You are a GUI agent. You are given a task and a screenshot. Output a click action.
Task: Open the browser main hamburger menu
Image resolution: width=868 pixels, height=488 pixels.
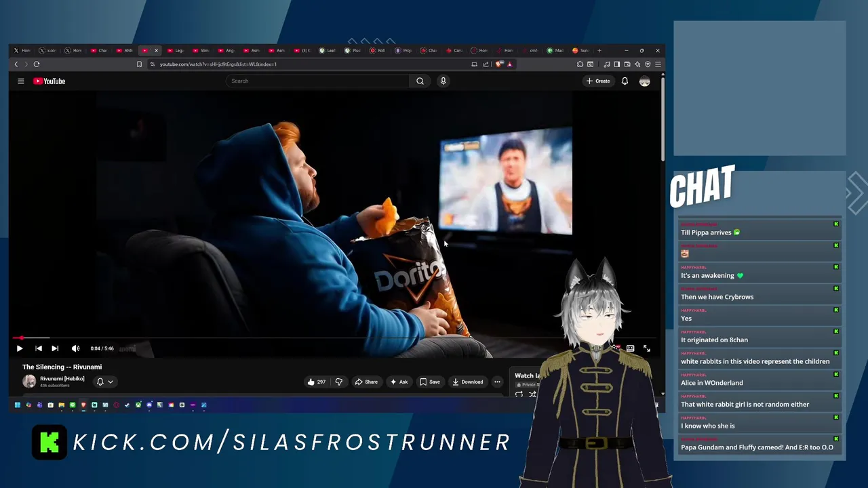coord(658,64)
